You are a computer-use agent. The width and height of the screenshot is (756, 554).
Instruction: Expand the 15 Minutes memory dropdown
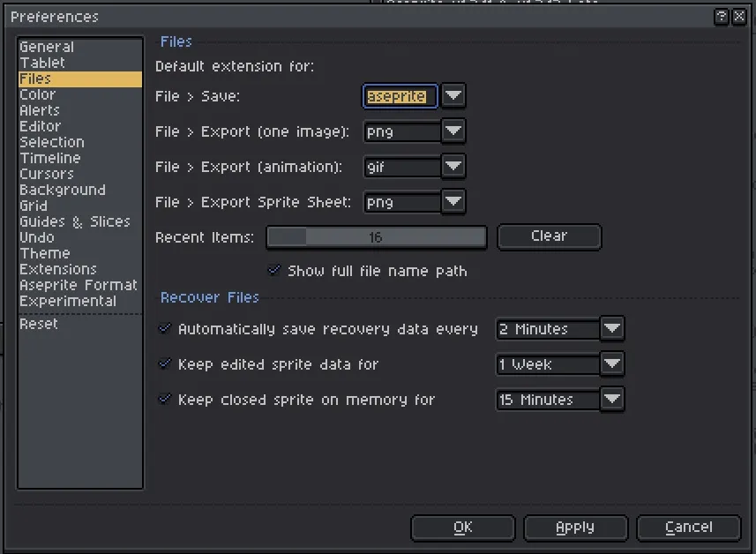pos(612,400)
